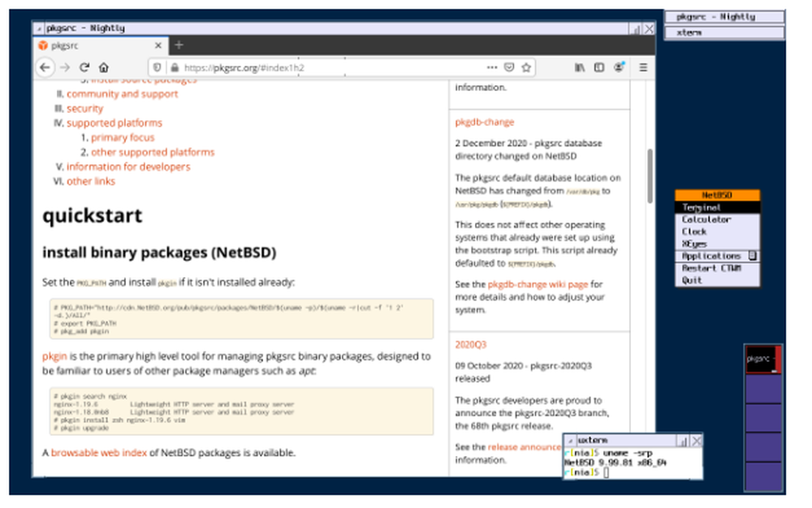This screenshot has width=812, height=508.
Task: Select Clock in the NetBSD menu
Action: (x=717, y=232)
